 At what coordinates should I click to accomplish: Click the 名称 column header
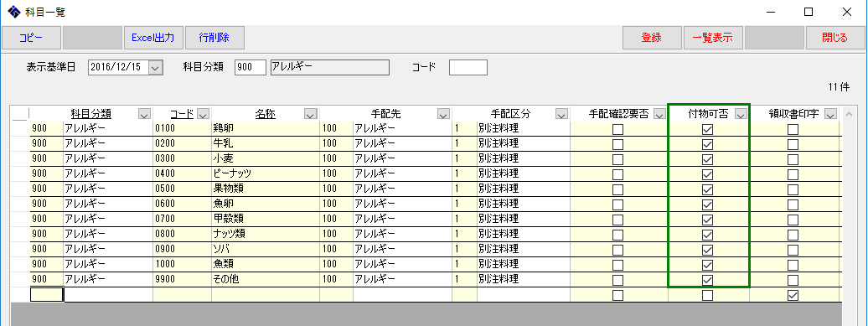(x=265, y=114)
